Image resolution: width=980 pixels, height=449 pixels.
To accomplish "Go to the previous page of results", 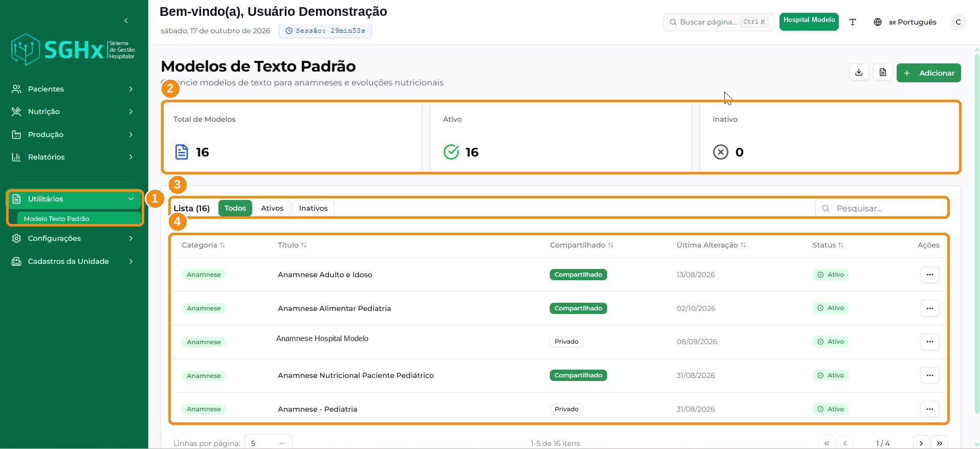I will tap(845, 443).
